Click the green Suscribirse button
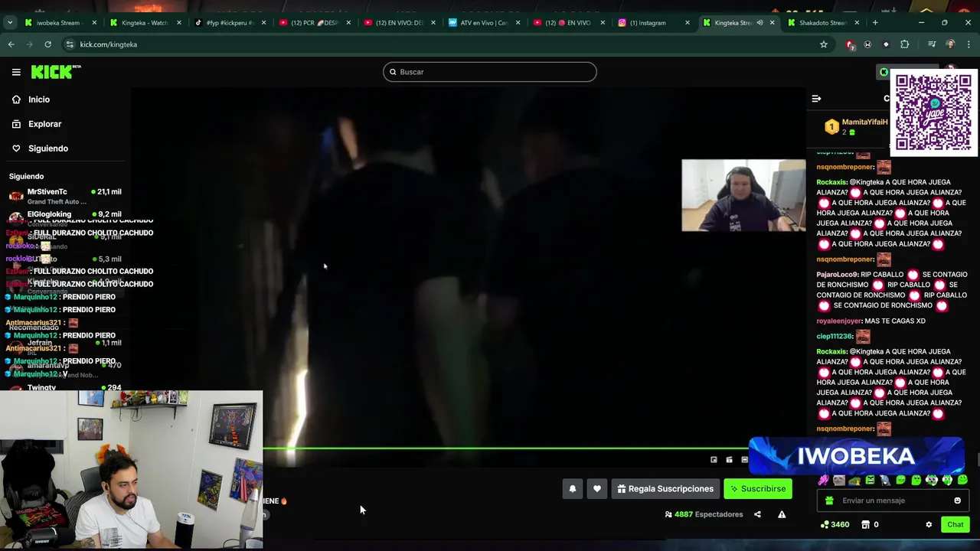Screen dimensions: 980x551 [758, 489]
